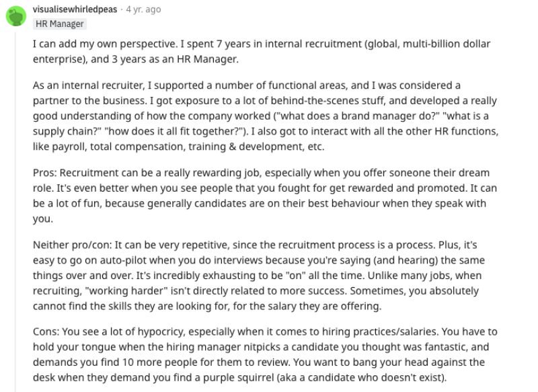Click the paragraph starting with "Pros:"
Screen dimensions: 538x392
pyautogui.click(x=262, y=196)
